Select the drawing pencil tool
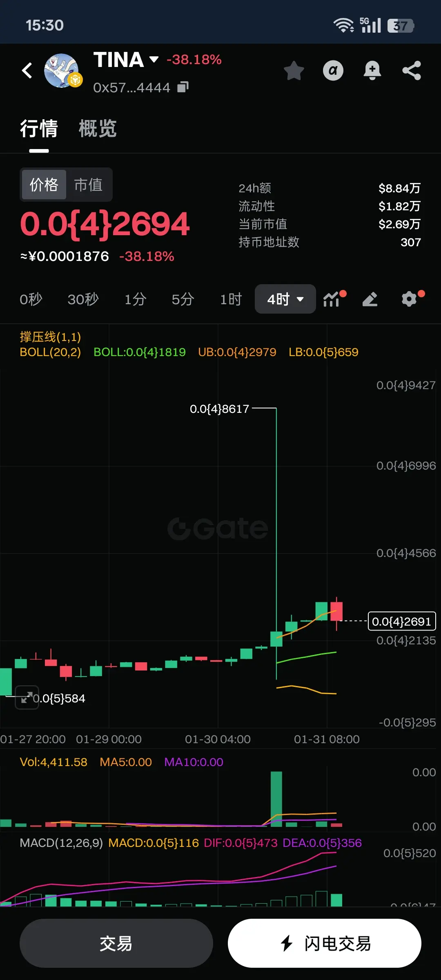The image size is (441, 980). [x=370, y=299]
